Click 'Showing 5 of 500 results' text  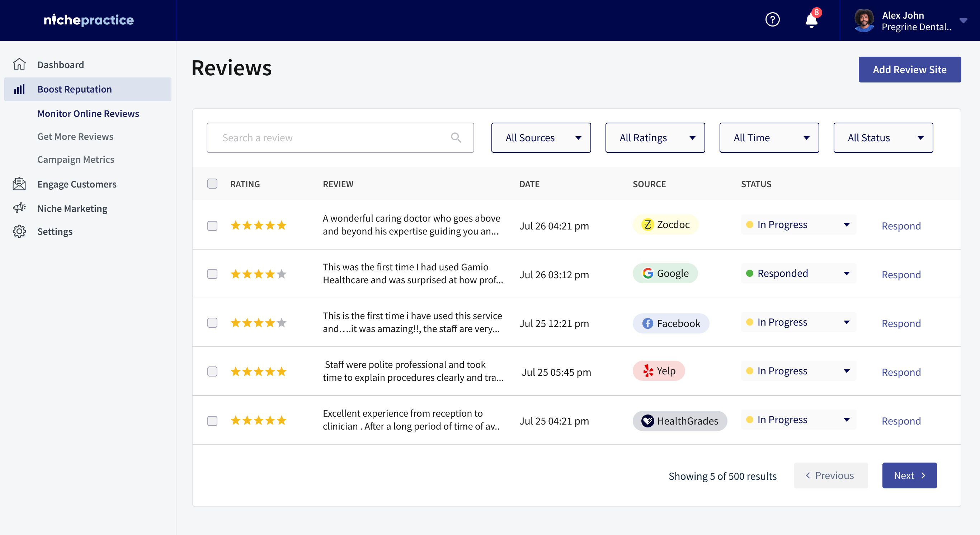(722, 476)
